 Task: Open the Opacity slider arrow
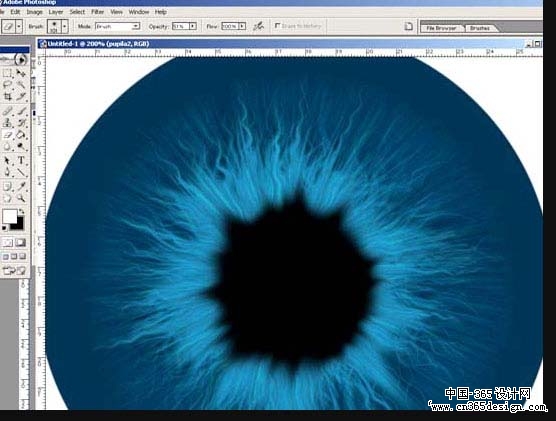(193, 26)
